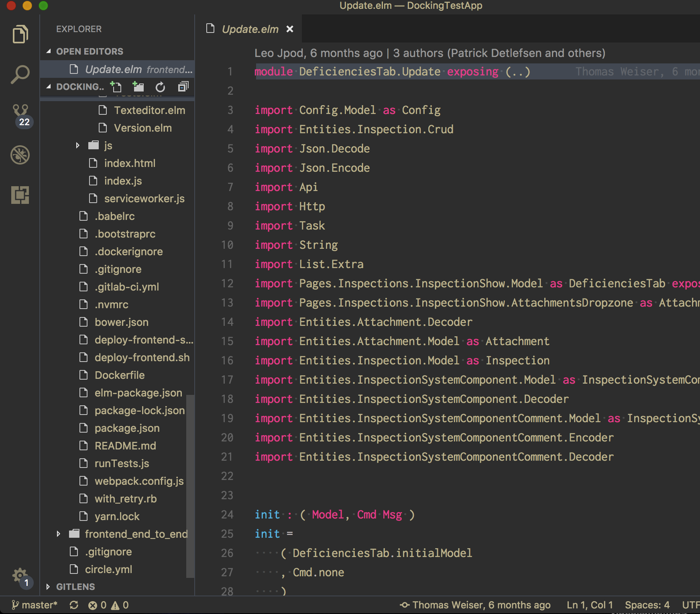Open the Search view icon
This screenshot has height=614, width=700.
click(x=20, y=75)
